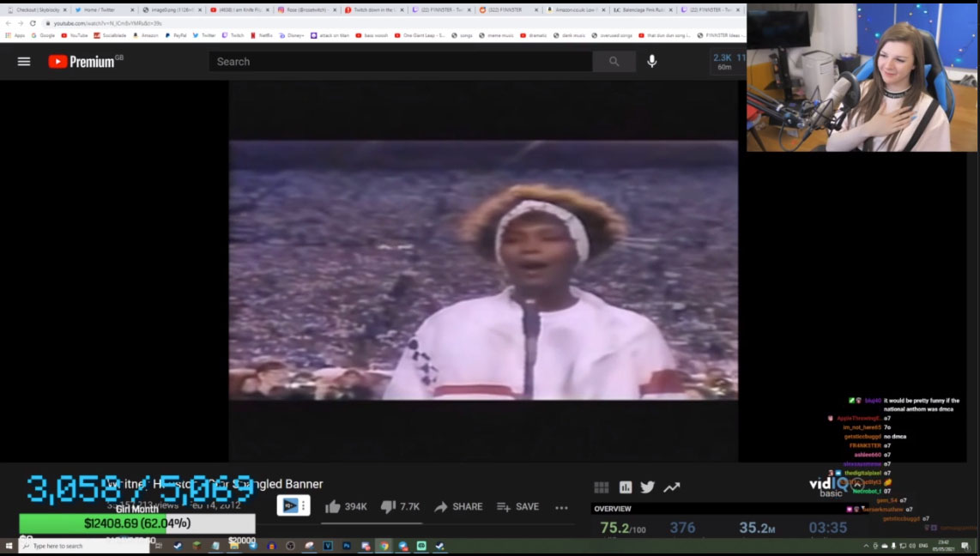This screenshot has width=980, height=556.
Task: Open the Netflix bookmark
Action: [x=262, y=36]
